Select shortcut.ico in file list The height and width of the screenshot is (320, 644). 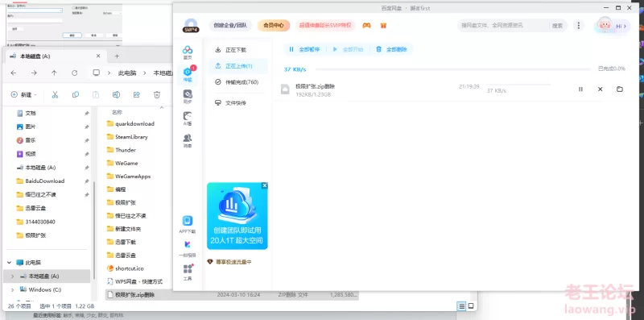click(125, 268)
